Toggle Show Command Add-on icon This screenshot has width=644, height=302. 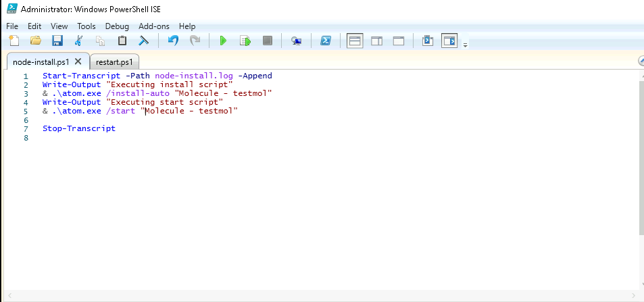click(449, 41)
